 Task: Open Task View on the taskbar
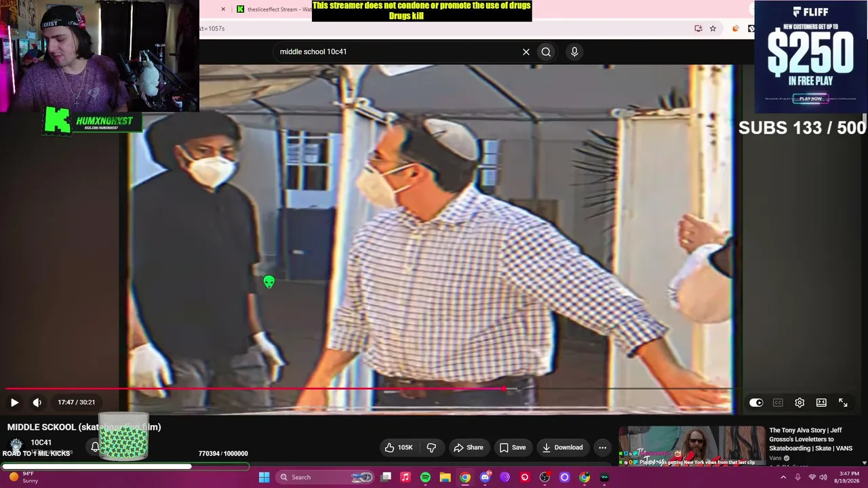tap(386, 477)
